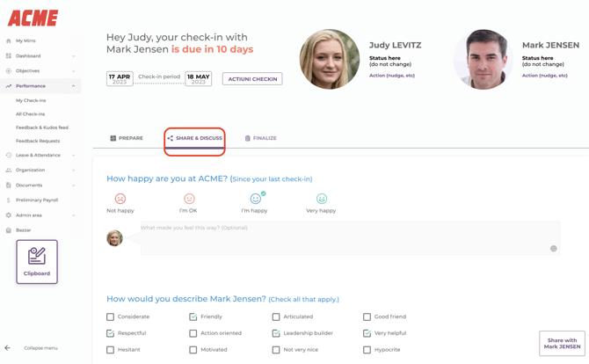
Task: Open the My Mirro home icon
Action: tap(8, 40)
